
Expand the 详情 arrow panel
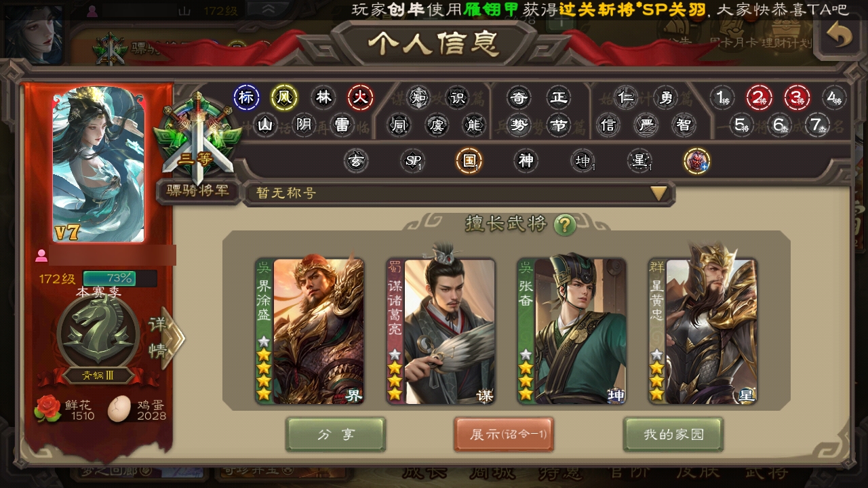tap(165, 338)
